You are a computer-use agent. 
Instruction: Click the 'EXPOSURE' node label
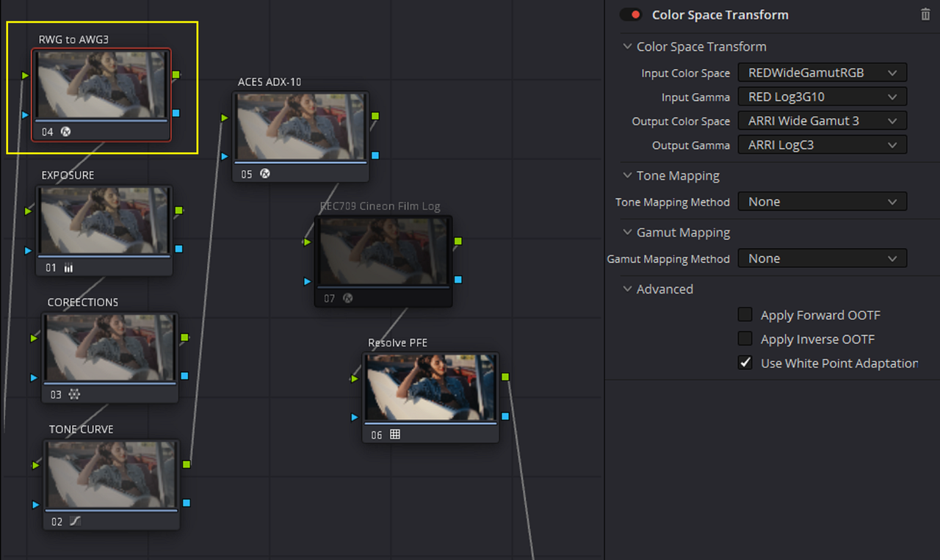[68, 175]
